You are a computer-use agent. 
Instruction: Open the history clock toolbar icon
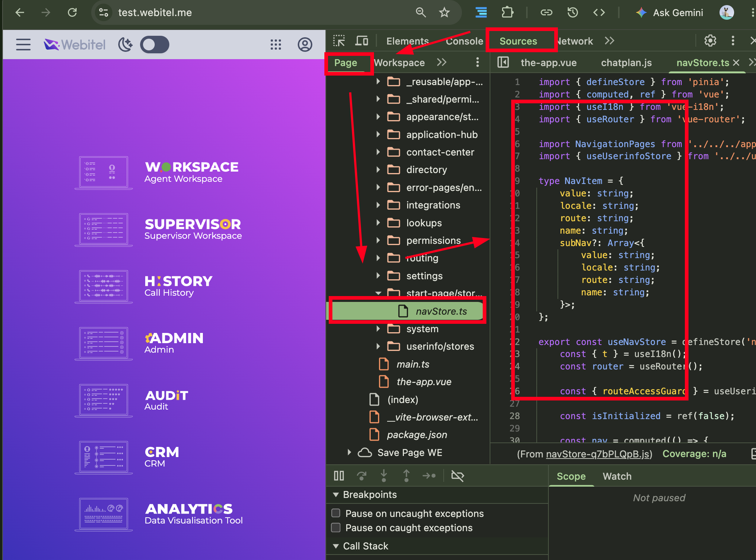(572, 13)
